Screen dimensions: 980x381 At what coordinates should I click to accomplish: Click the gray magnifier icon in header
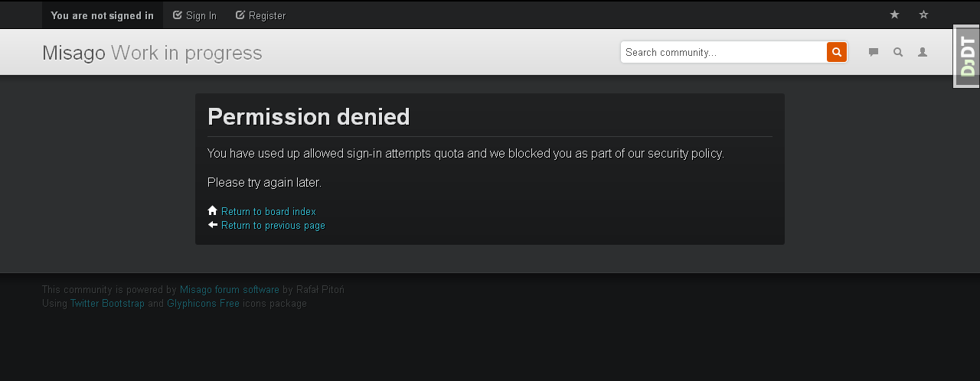[x=898, y=52]
